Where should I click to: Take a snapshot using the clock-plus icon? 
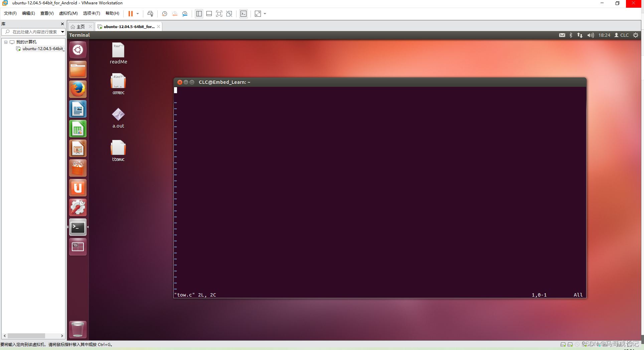[165, 14]
